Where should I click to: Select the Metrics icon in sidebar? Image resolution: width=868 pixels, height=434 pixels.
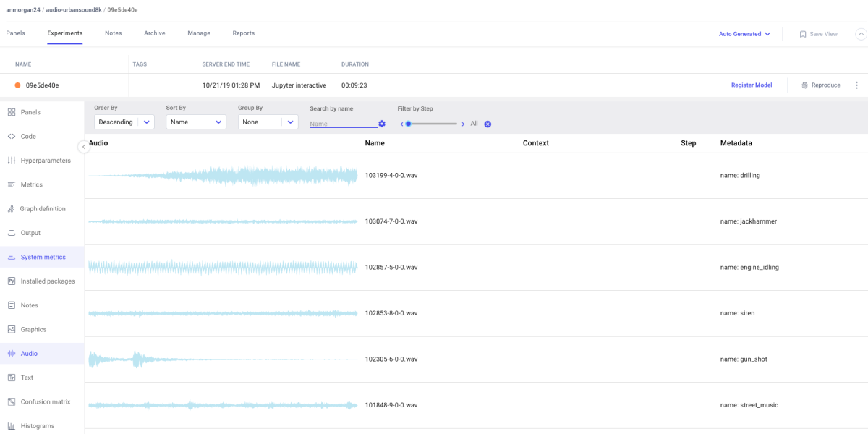click(x=12, y=184)
